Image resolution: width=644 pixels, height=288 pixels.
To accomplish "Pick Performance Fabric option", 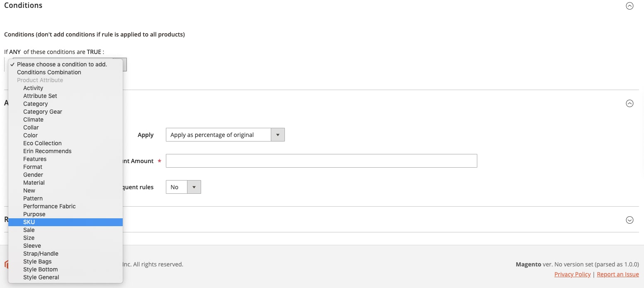I will point(66,206).
